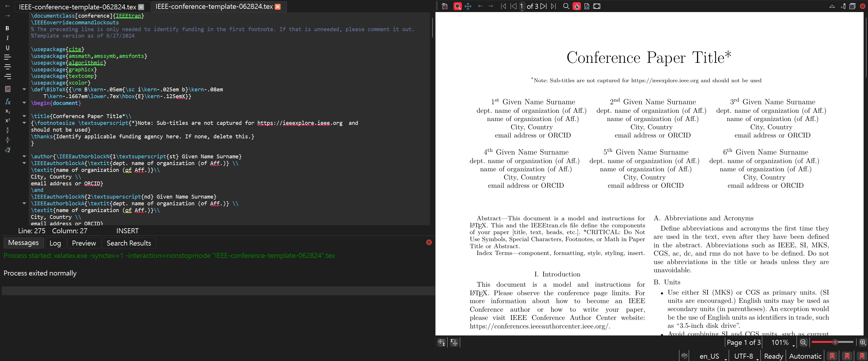Insert superscript x²

[7, 120]
